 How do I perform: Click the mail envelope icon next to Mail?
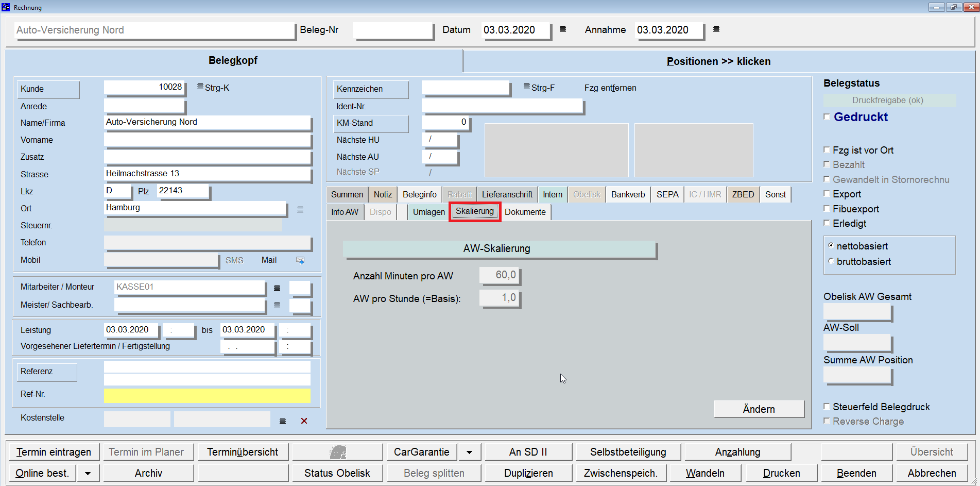point(300,260)
